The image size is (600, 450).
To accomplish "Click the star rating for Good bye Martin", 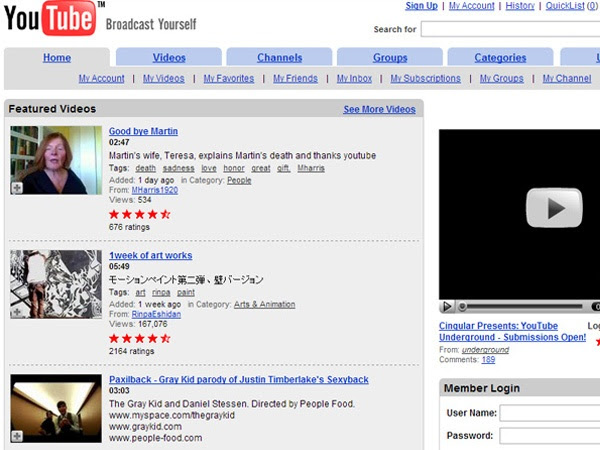I will [x=140, y=214].
